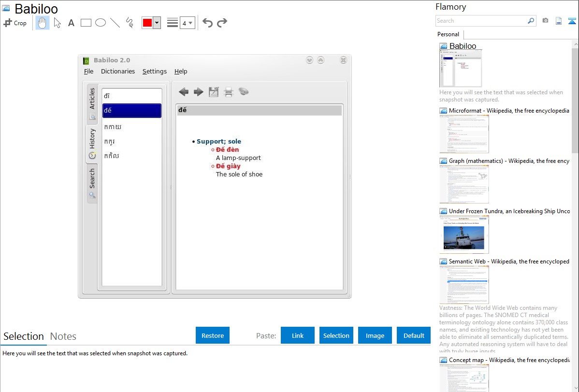This screenshot has width=579, height=392.
Task: Pick the freehand scribble tool
Action: coord(130,23)
